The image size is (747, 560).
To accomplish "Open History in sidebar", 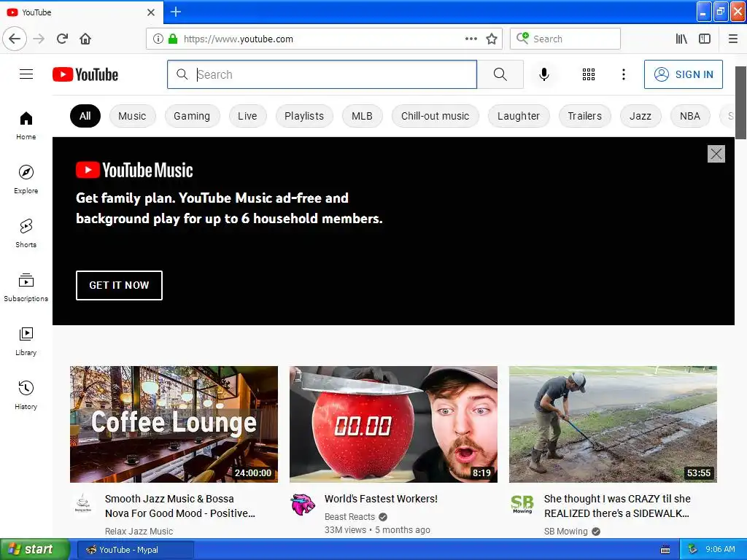I will pos(26,394).
